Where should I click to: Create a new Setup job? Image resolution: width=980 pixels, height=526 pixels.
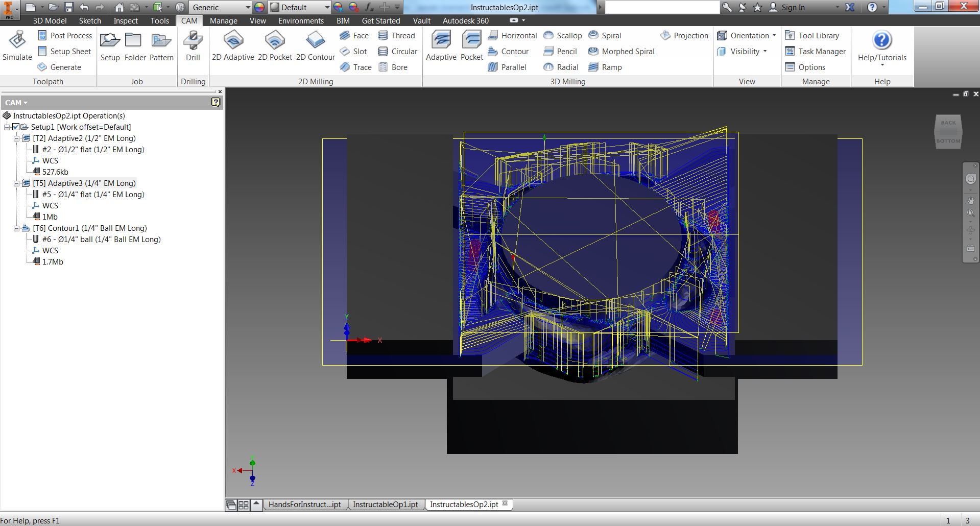click(x=110, y=46)
